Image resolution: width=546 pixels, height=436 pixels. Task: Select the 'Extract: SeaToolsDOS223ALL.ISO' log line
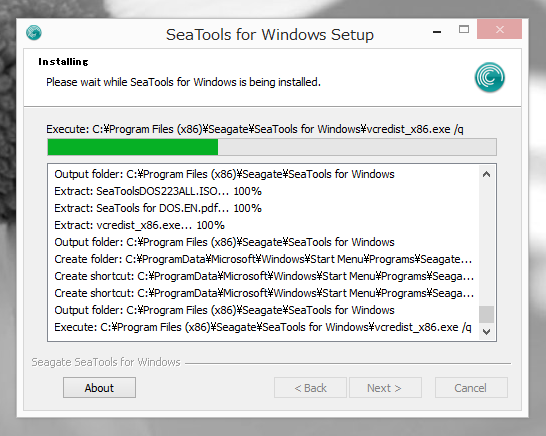pos(158,191)
